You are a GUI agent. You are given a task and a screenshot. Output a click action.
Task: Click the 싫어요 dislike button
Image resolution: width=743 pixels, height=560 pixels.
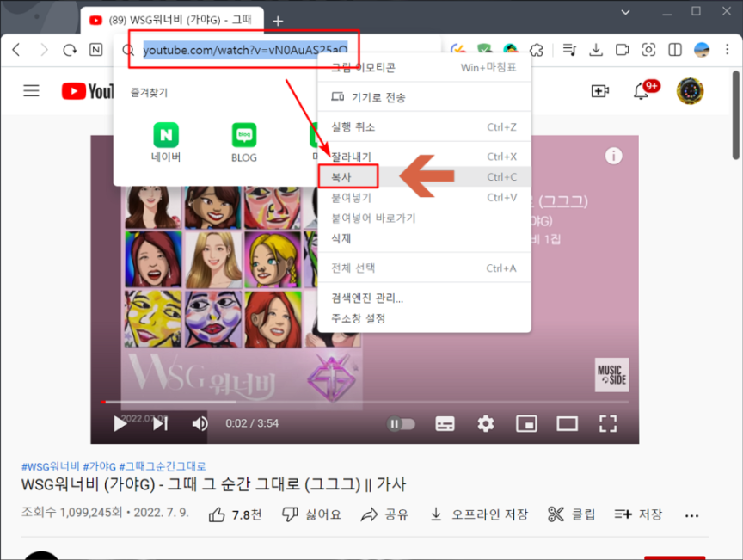(311, 514)
